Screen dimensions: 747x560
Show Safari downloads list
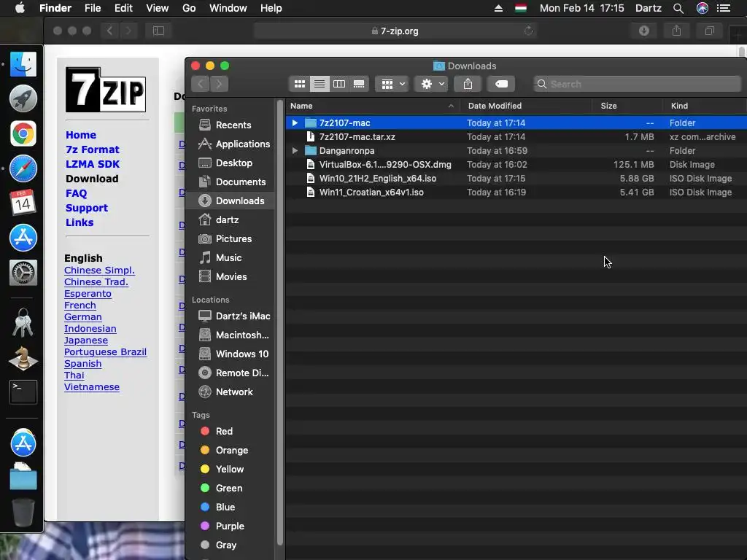click(644, 31)
